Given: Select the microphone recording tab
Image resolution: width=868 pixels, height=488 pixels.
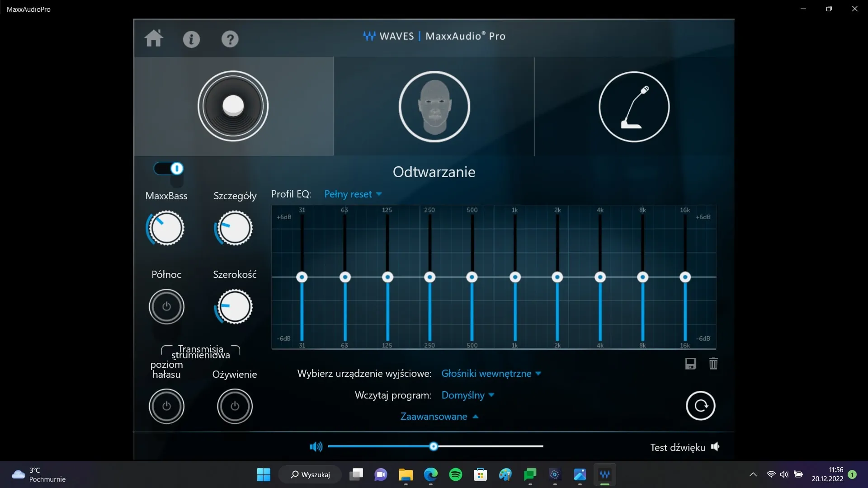Looking at the screenshot, I should click(x=634, y=107).
